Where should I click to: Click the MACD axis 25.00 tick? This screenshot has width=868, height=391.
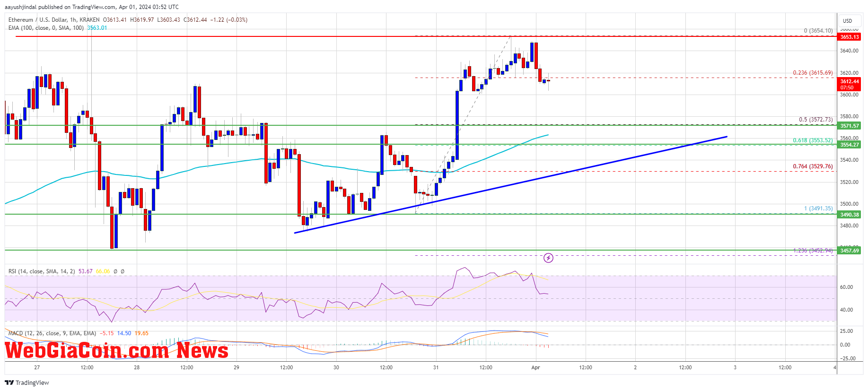click(x=846, y=331)
